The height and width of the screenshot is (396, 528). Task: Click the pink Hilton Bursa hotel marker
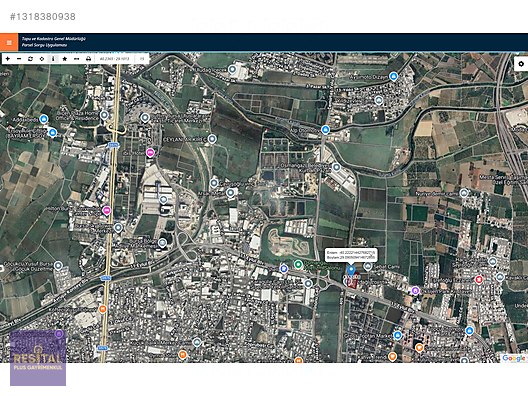(x=107, y=211)
